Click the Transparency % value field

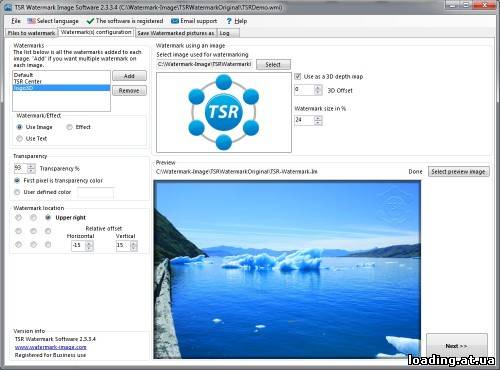pyautogui.click(x=21, y=168)
